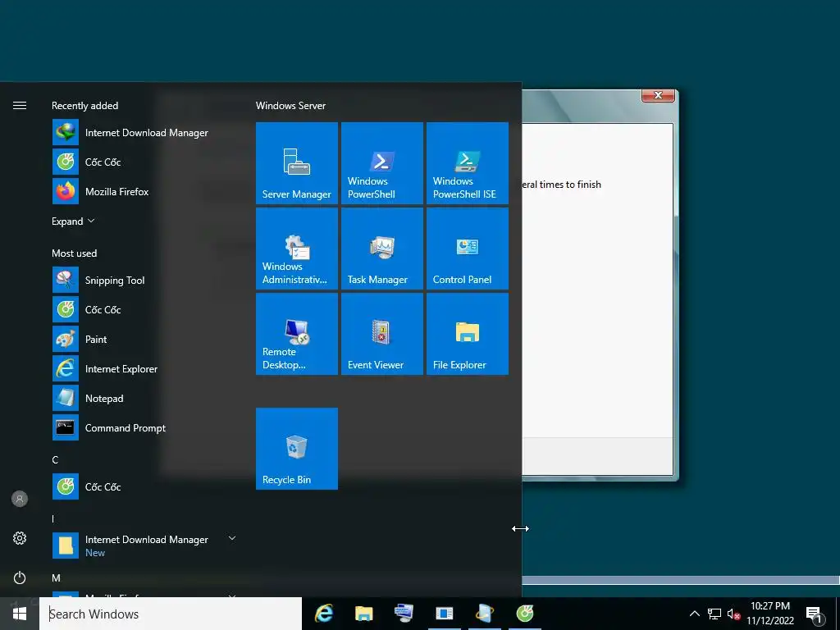Open Recycle Bin tile

pyautogui.click(x=297, y=449)
